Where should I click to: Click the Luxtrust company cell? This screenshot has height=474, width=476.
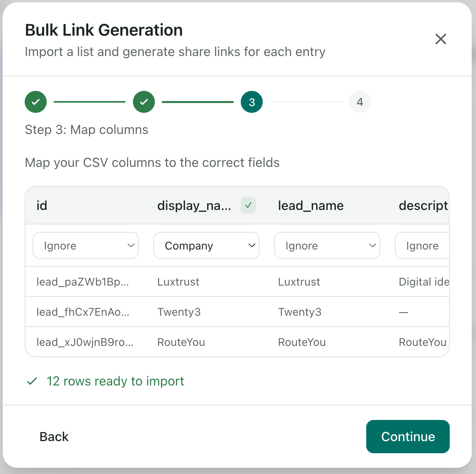click(178, 282)
